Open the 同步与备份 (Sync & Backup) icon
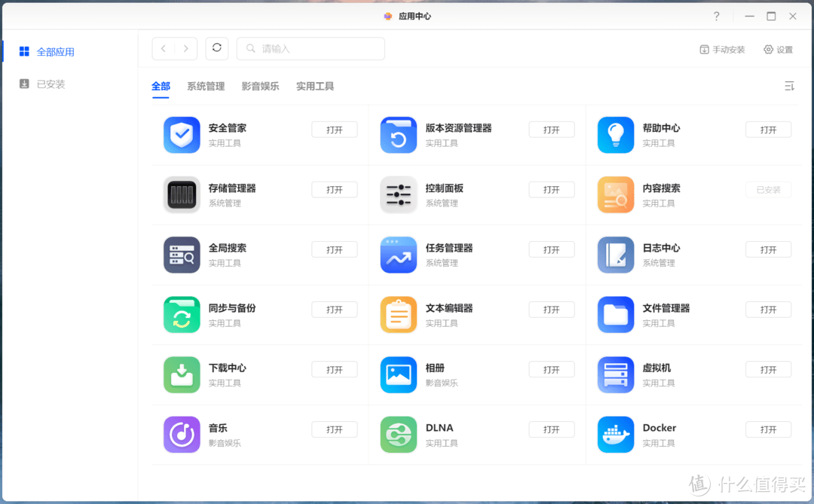 182,314
